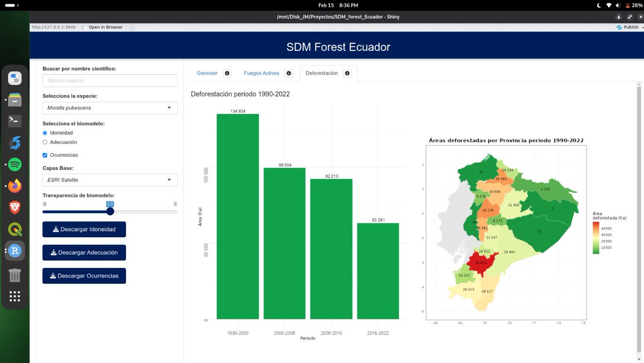Click the Descargar Idoneidad button
The image size is (644, 363).
click(x=84, y=229)
